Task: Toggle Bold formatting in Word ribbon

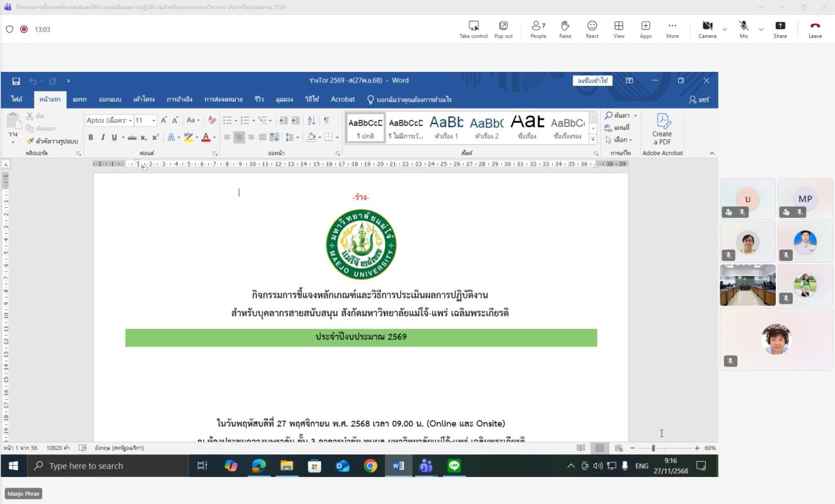Action: [91, 137]
